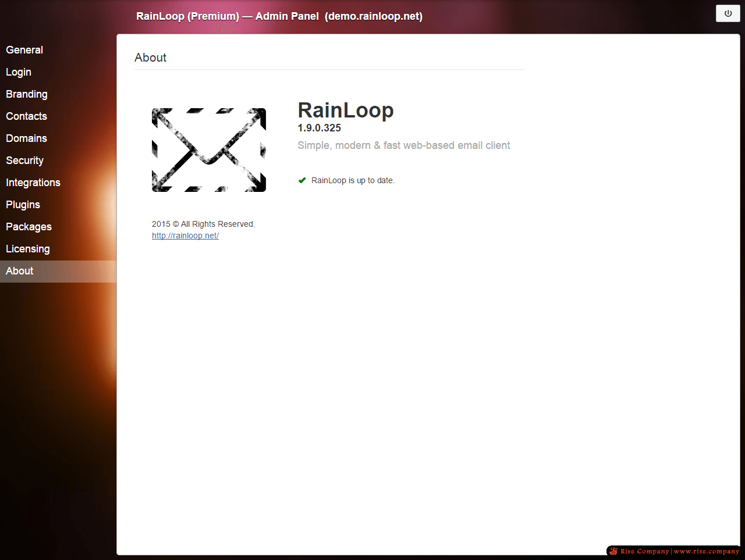Go to the Branding section
Viewport: 745px width, 560px height.
(58, 94)
